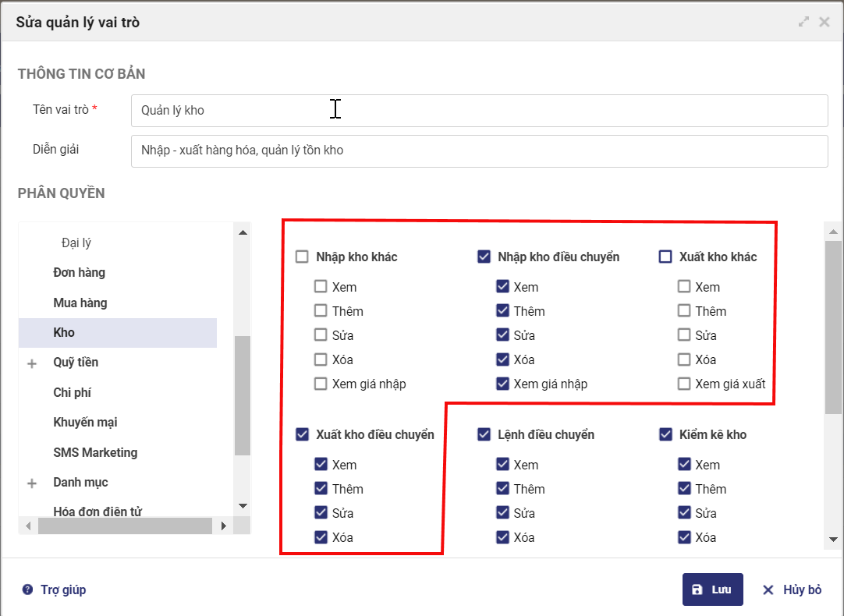The height and width of the screenshot is (616, 844).
Task: Enable the Nhập kho khác checkbox
Action: click(x=302, y=257)
